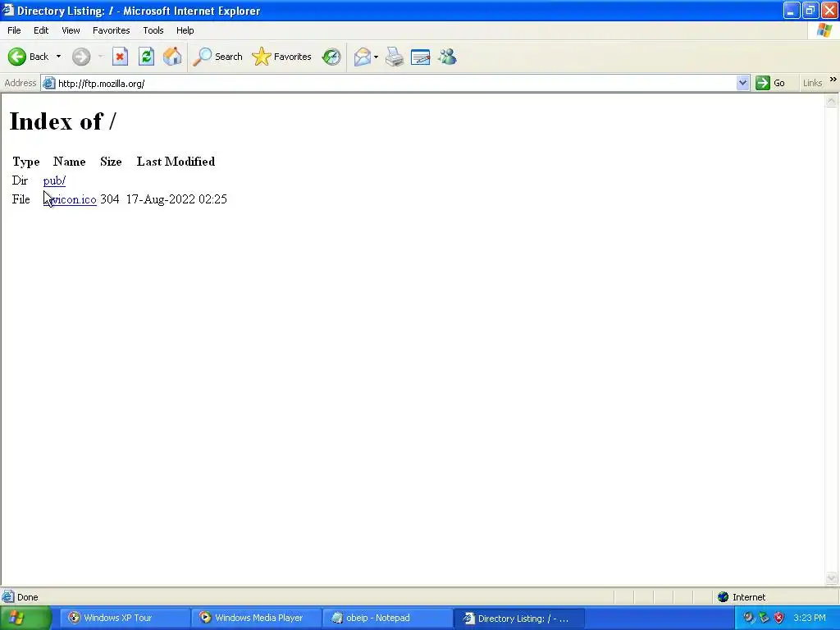The height and width of the screenshot is (630, 840).
Task: Click the page icon in the address bar
Action: coord(48,83)
